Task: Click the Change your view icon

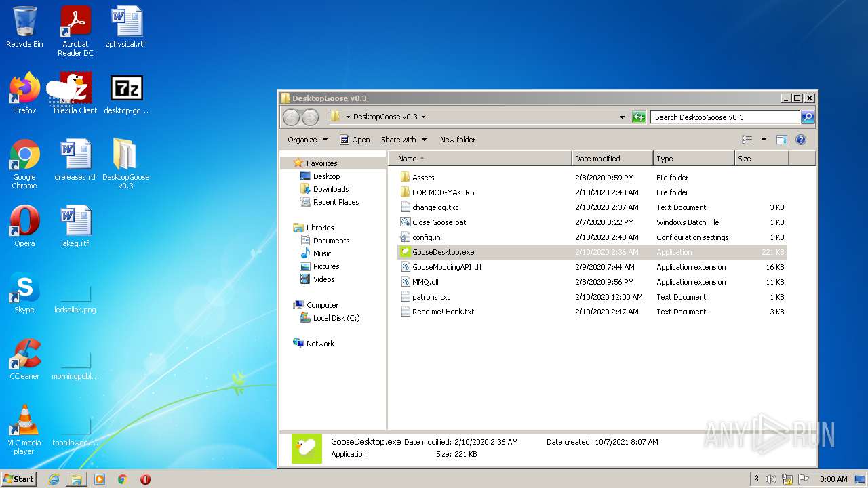Action: (x=747, y=140)
